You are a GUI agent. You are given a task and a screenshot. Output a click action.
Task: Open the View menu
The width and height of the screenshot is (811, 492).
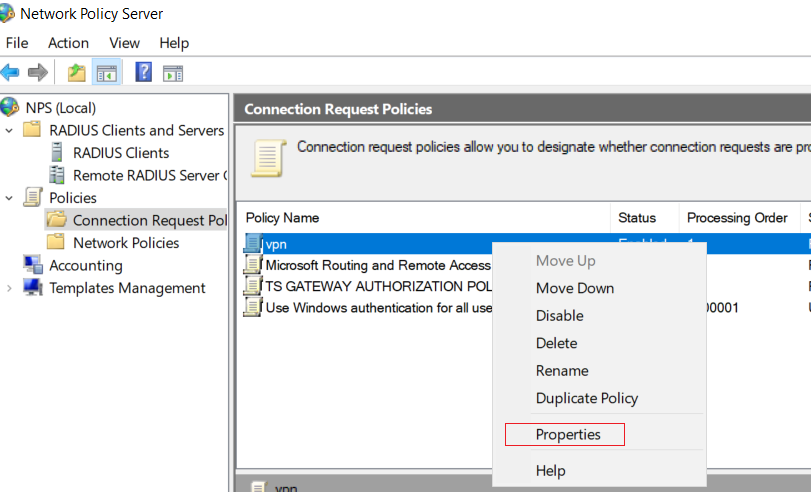(124, 43)
